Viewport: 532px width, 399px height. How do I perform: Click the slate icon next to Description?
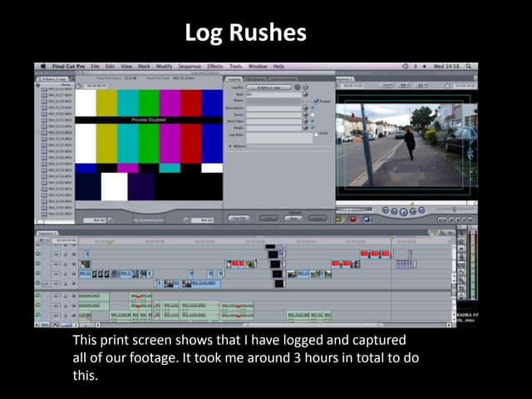pos(305,108)
